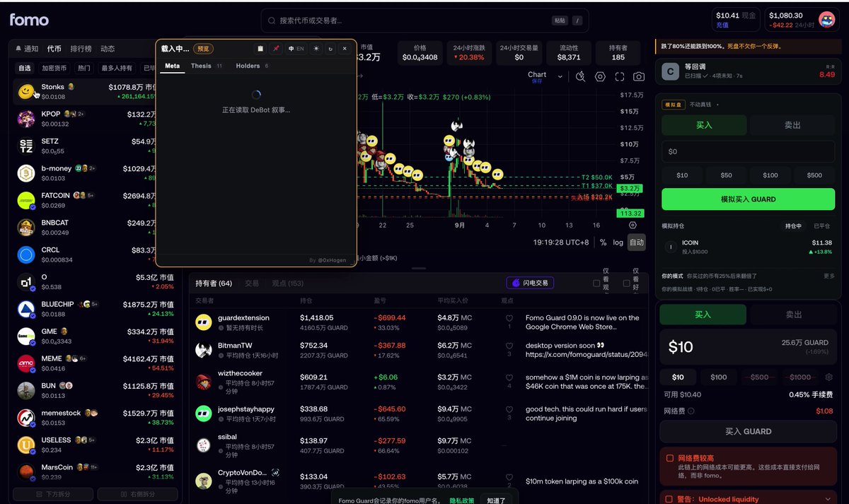Click USELESS token avatar

[x=26, y=445]
